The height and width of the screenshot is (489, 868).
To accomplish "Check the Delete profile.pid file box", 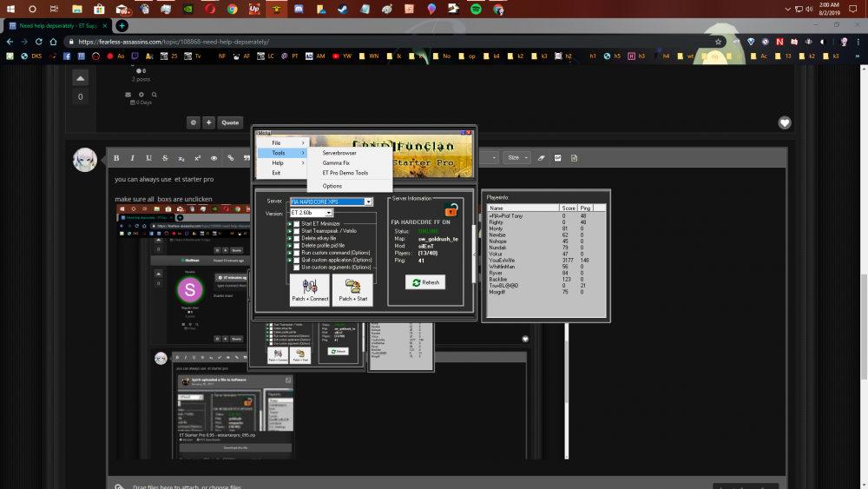I will point(297,245).
